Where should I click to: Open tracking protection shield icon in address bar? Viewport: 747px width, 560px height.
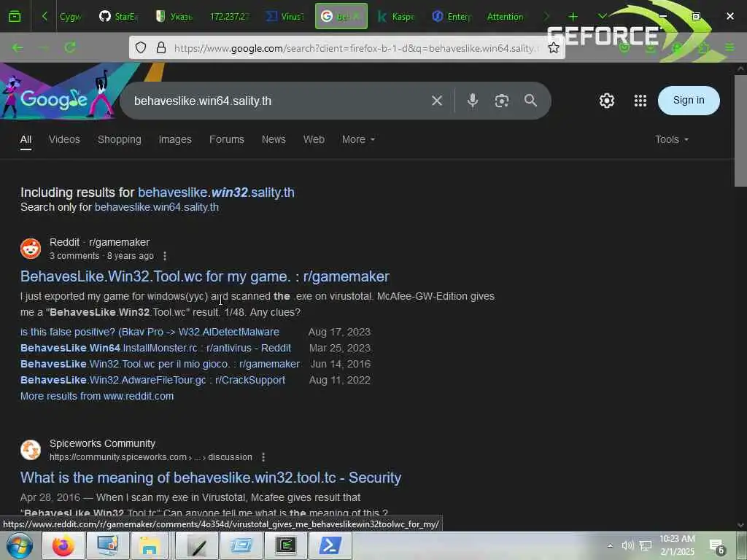(x=141, y=47)
